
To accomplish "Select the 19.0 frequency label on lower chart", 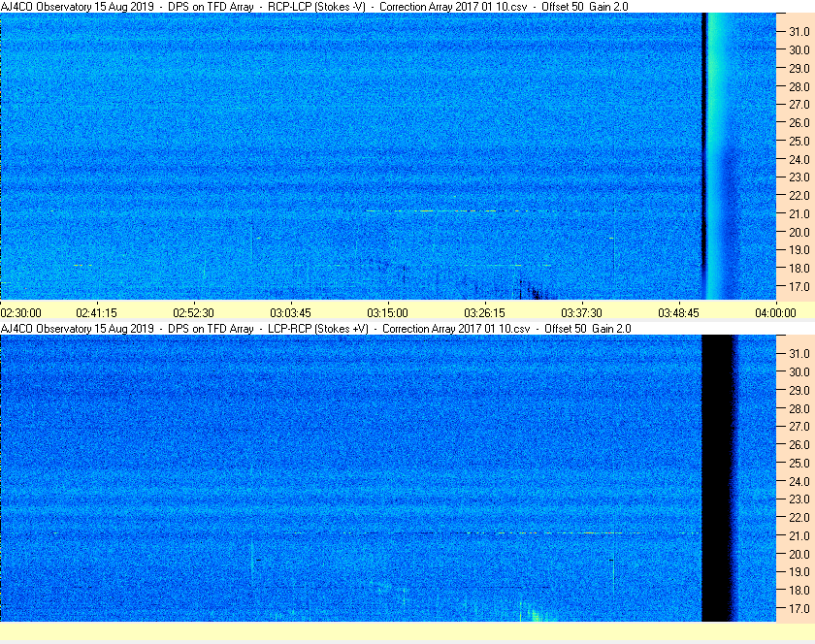I will tap(799, 572).
